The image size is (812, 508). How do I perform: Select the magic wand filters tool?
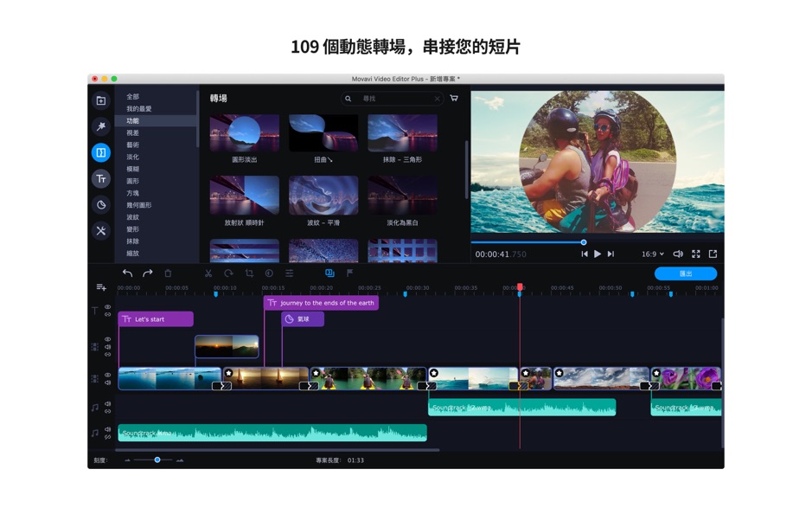pos(99,127)
